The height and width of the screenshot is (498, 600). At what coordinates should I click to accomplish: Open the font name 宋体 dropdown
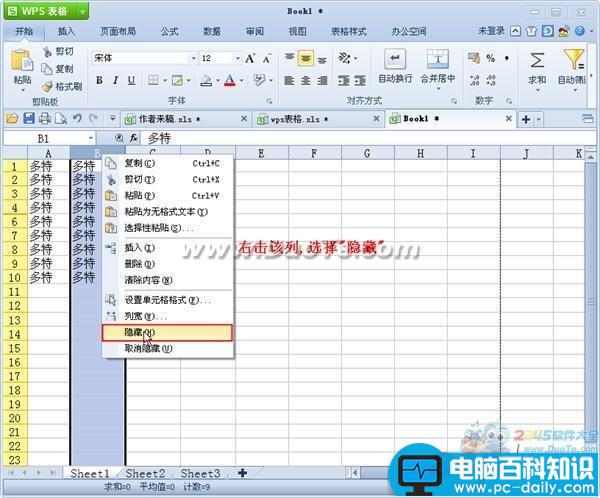pos(194,58)
